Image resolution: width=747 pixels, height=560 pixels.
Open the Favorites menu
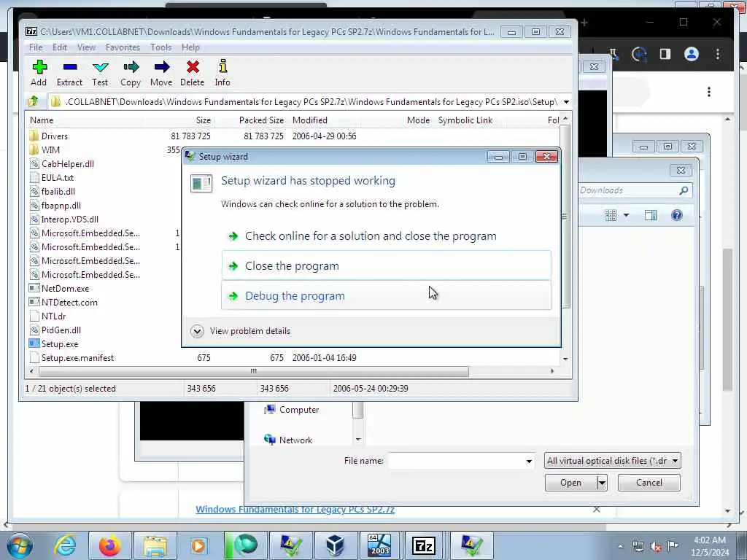123,47
